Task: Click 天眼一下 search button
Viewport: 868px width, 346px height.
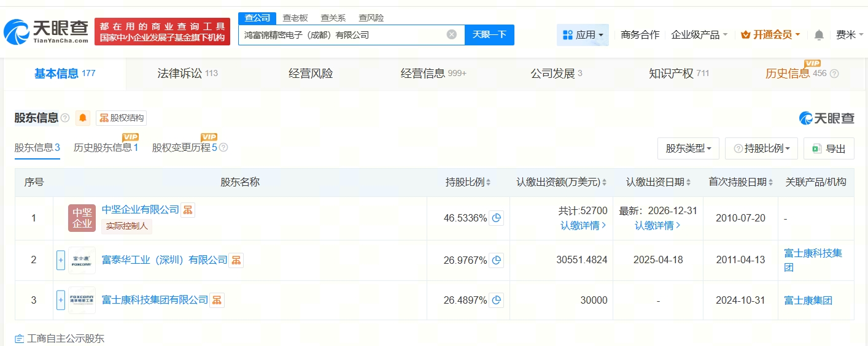Action: (x=489, y=34)
